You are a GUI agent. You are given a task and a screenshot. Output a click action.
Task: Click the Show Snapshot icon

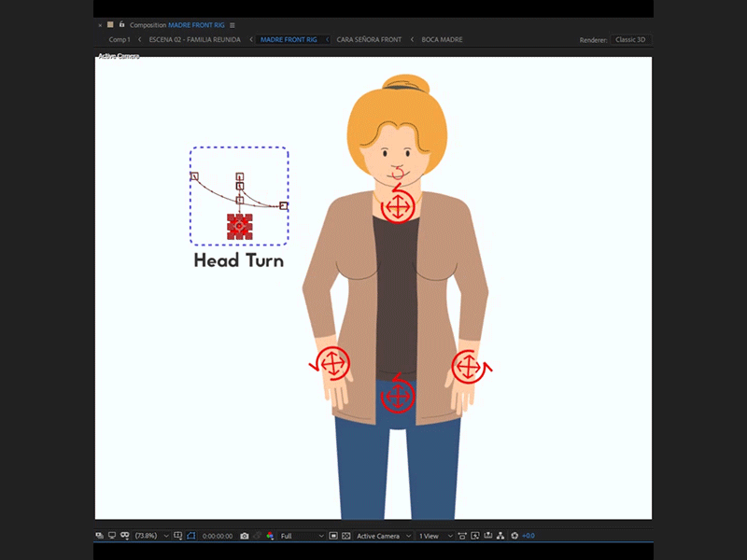tap(258, 536)
